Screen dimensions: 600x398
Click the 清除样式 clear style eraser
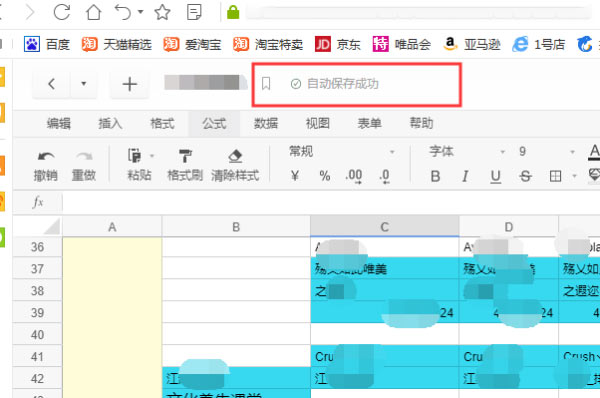coord(235,165)
